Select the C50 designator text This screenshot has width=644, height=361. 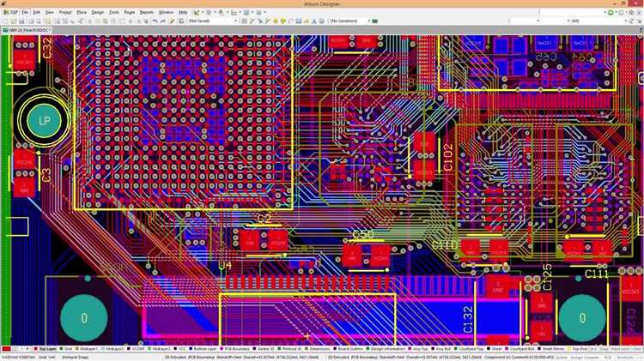pos(363,234)
